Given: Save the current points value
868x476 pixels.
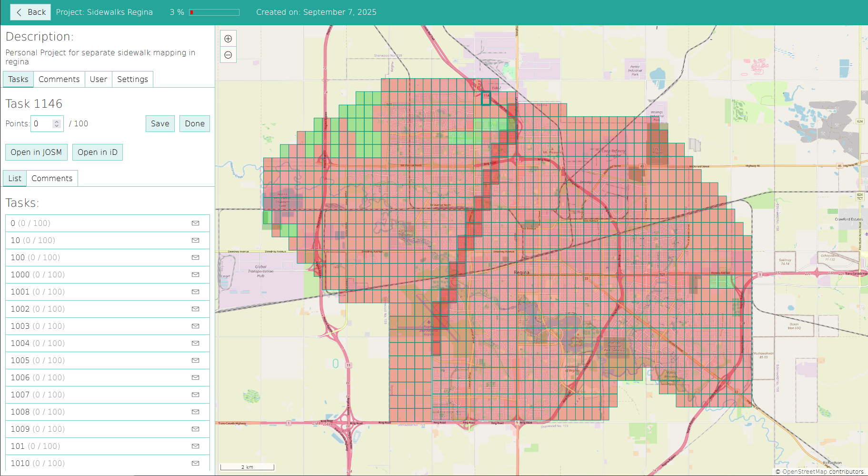Looking at the screenshot, I should (160, 123).
